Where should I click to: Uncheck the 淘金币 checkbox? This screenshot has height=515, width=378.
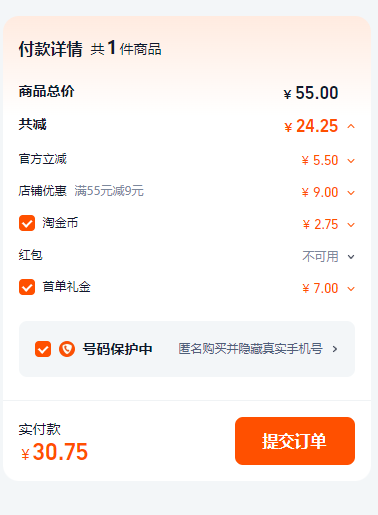coord(27,223)
